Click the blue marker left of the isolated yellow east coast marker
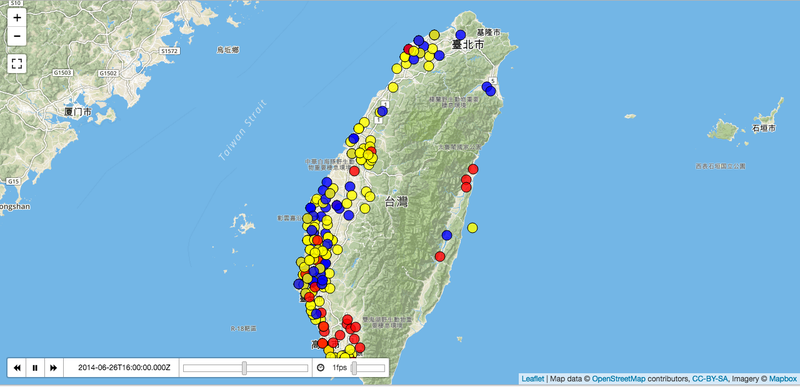 [x=447, y=235]
